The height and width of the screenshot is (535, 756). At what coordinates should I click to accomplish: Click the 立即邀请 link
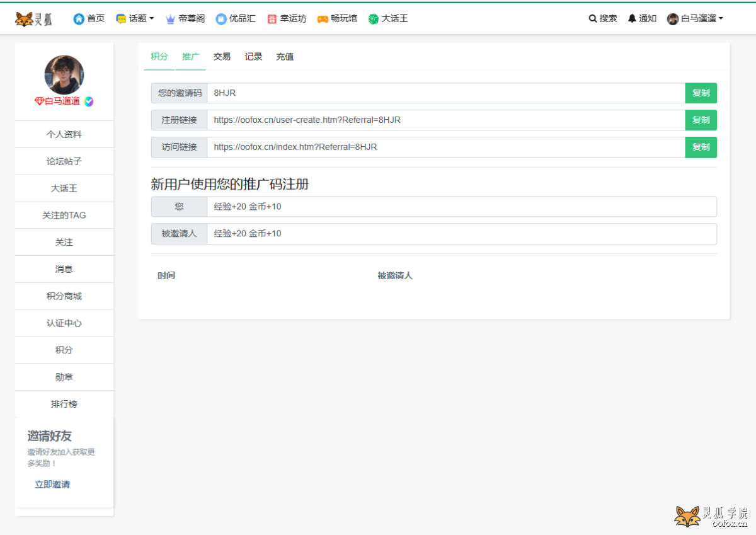[52, 485]
